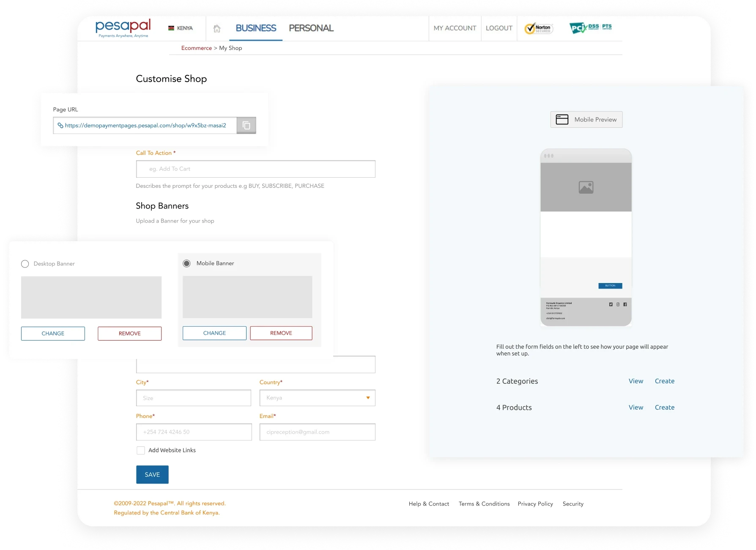The image size is (756, 550).
Task: Select the Mobile Banner radio button
Action: click(x=186, y=264)
